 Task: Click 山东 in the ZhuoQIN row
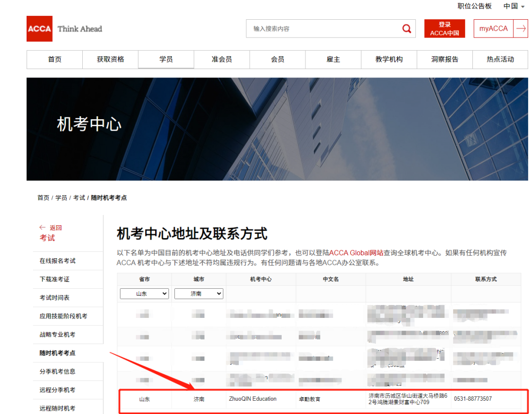click(144, 399)
